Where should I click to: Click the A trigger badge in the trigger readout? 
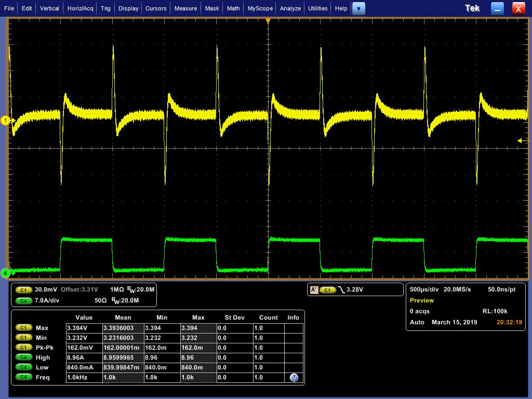pos(314,290)
